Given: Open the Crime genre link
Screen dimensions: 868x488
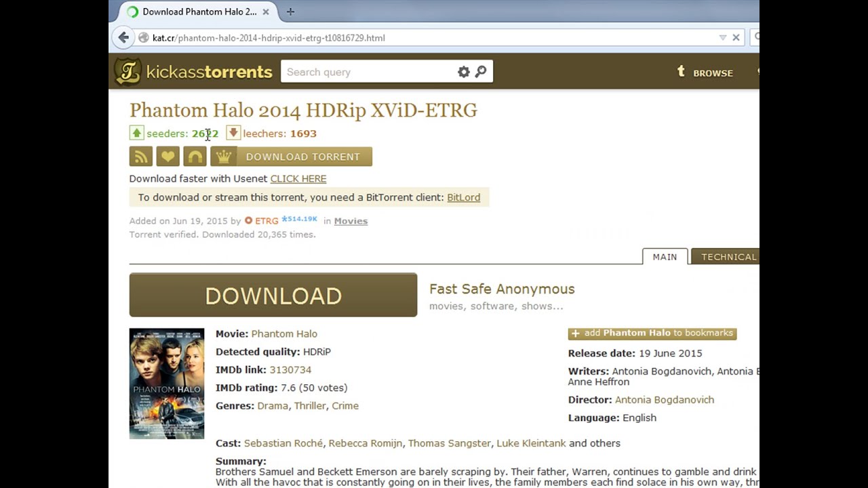Looking at the screenshot, I should click(345, 406).
